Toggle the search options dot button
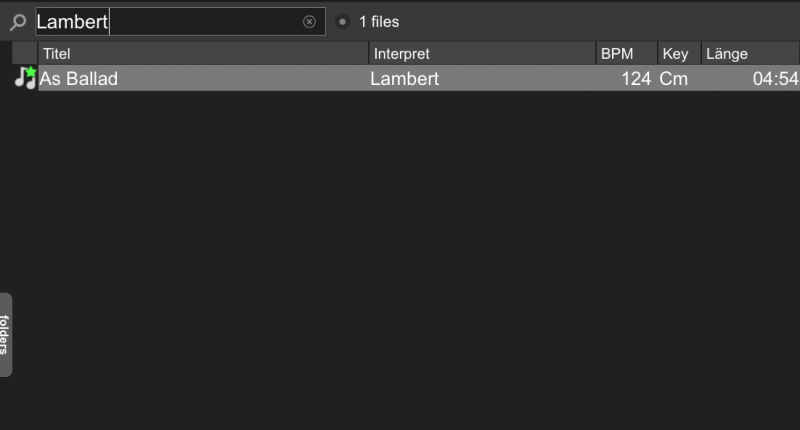800x430 pixels. 342,21
